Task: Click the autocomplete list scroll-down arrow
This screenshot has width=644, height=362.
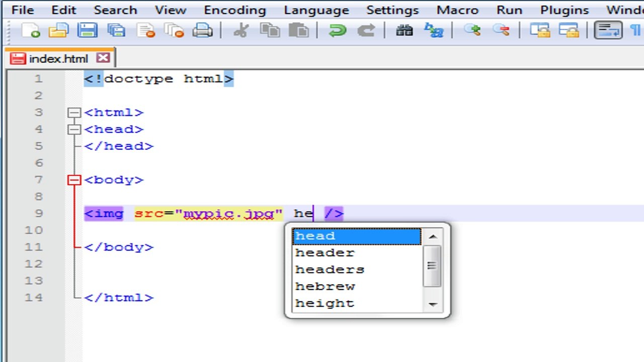Action: pos(433,304)
